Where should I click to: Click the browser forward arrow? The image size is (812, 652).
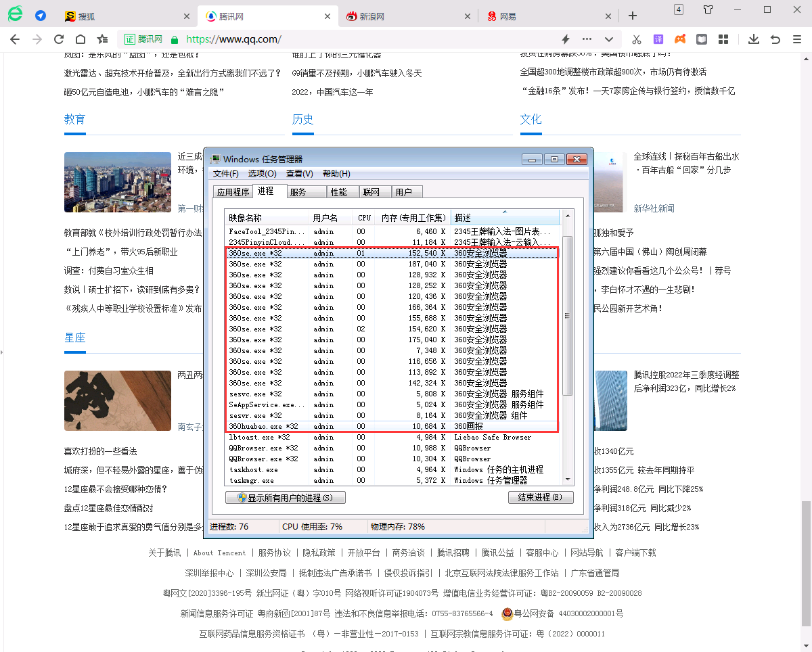[37, 39]
